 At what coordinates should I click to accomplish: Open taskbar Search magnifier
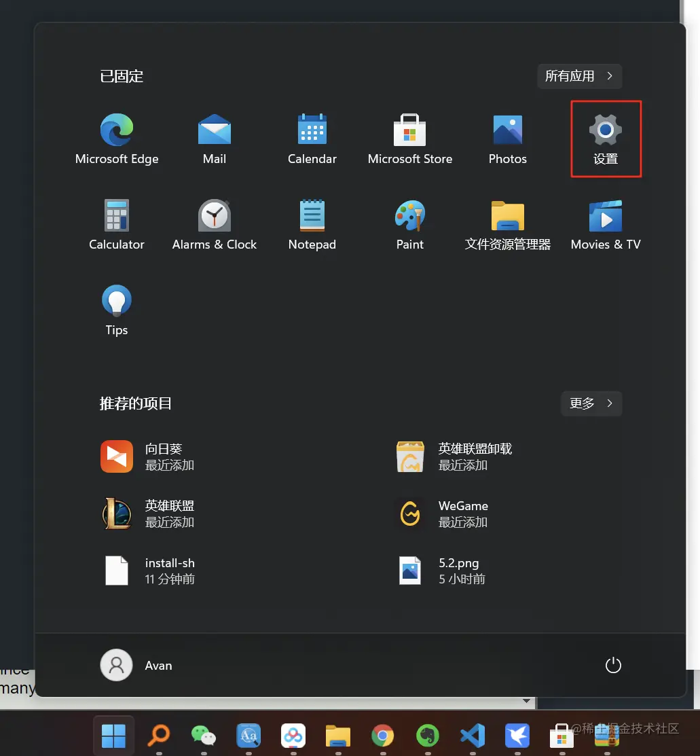pyautogui.click(x=159, y=736)
